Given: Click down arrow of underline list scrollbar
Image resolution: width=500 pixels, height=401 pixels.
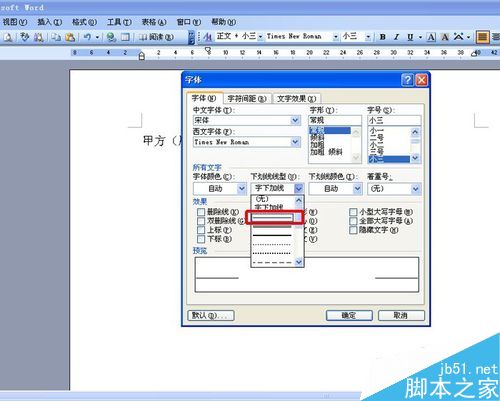Looking at the screenshot, I should pos(299,262).
